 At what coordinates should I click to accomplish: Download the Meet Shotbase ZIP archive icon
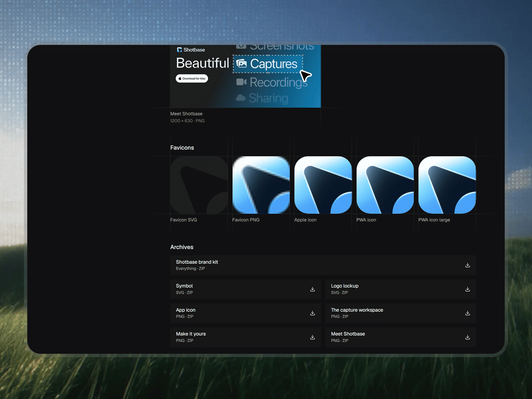tap(467, 337)
